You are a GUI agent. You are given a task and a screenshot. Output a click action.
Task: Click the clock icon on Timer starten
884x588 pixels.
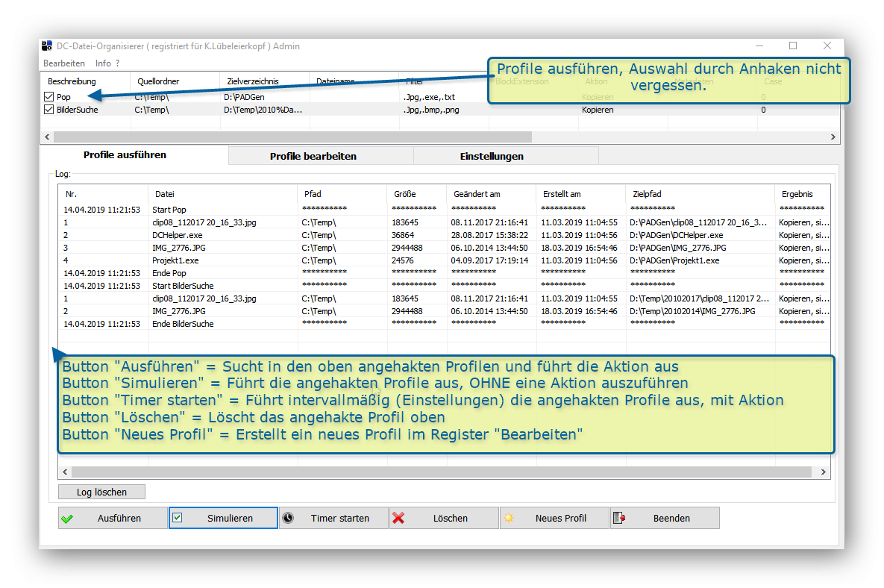tap(288, 518)
